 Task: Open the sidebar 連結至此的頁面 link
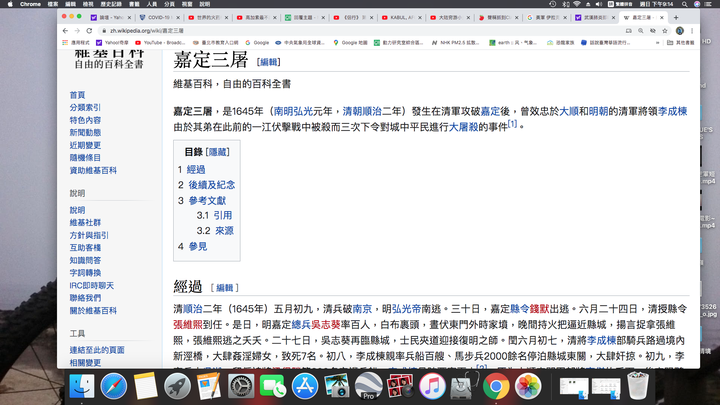pos(97,350)
